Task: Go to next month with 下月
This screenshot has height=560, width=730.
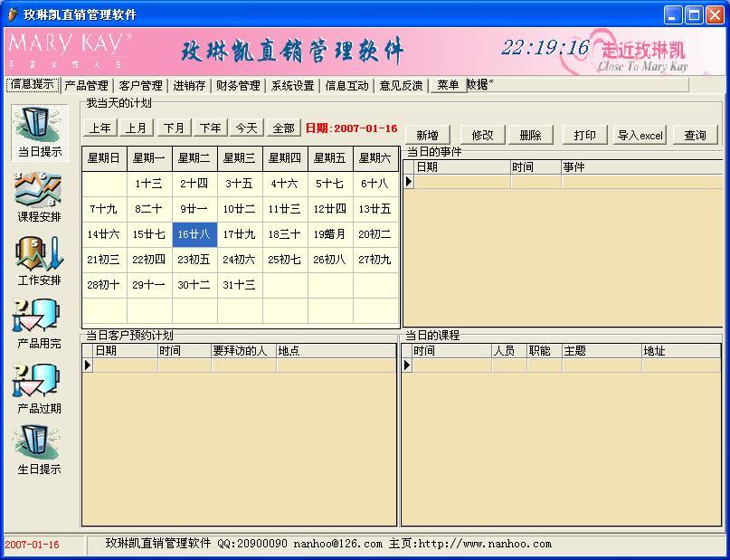Action: click(174, 128)
